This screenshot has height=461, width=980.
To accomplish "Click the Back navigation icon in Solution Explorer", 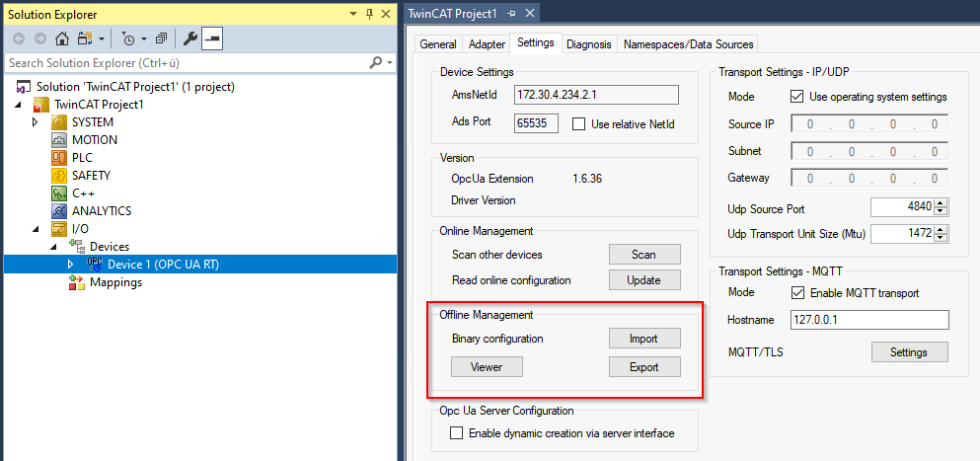I will 19,39.
